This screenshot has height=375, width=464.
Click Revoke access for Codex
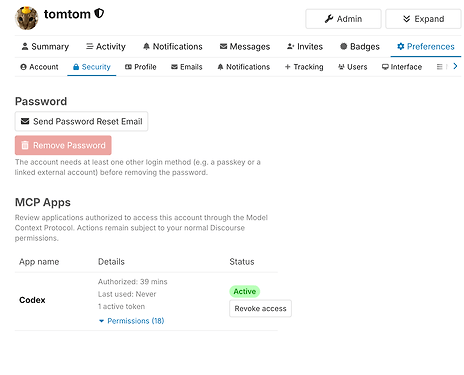point(260,308)
